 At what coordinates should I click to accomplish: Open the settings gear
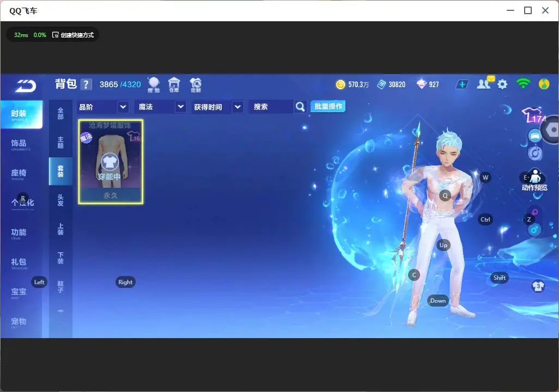502,84
